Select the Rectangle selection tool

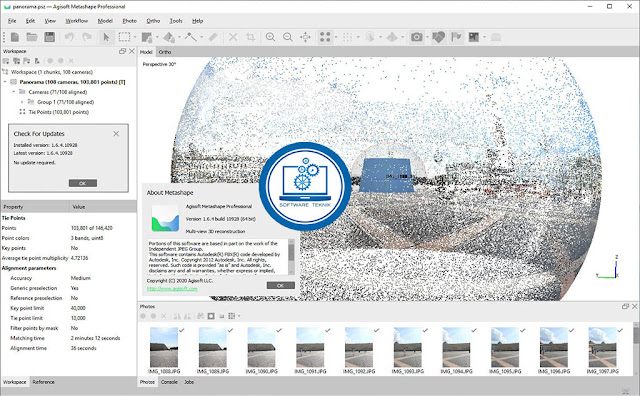pos(124,37)
